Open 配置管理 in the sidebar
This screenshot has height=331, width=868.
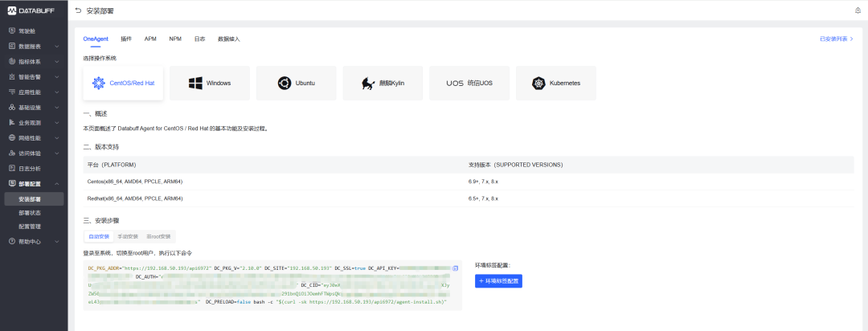(30, 227)
